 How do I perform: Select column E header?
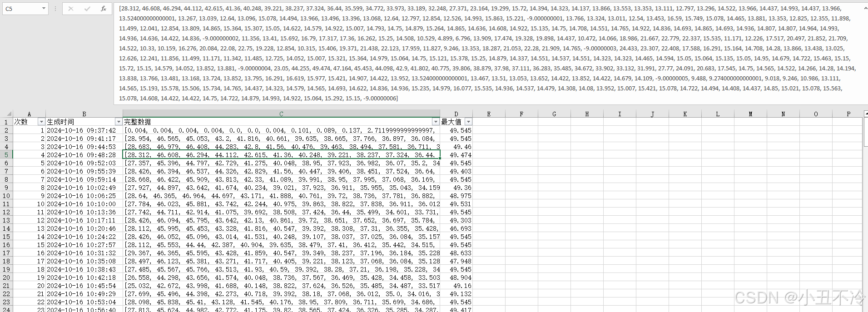point(489,114)
